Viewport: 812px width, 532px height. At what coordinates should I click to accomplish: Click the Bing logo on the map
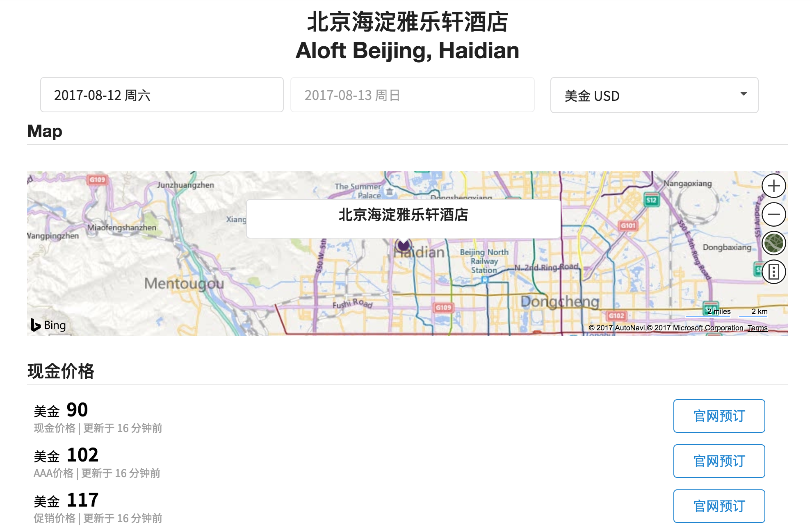tap(48, 325)
